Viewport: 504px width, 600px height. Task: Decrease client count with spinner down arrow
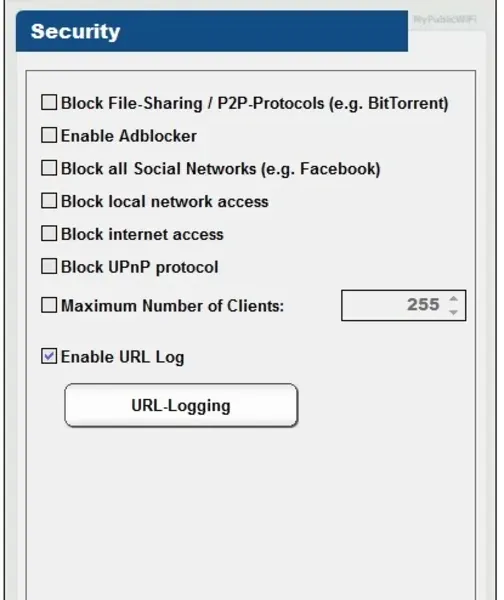click(x=453, y=312)
